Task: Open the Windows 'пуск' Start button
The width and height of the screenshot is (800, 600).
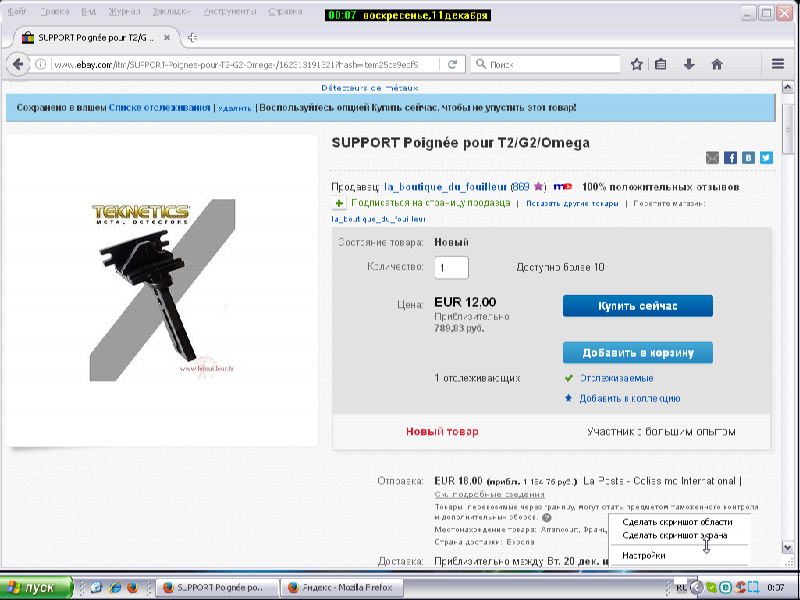Action: pos(37,587)
